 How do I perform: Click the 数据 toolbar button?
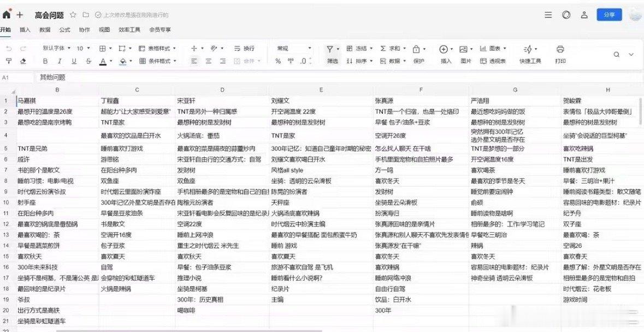click(x=392, y=61)
